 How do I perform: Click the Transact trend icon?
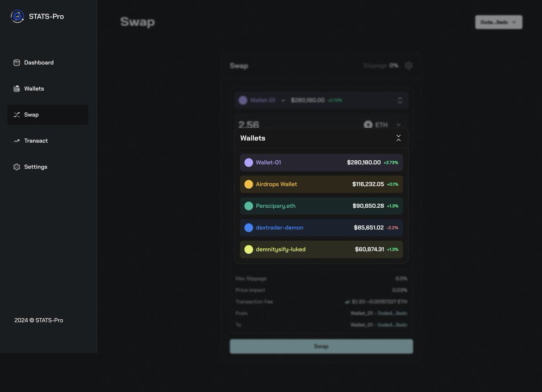coord(17,141)
